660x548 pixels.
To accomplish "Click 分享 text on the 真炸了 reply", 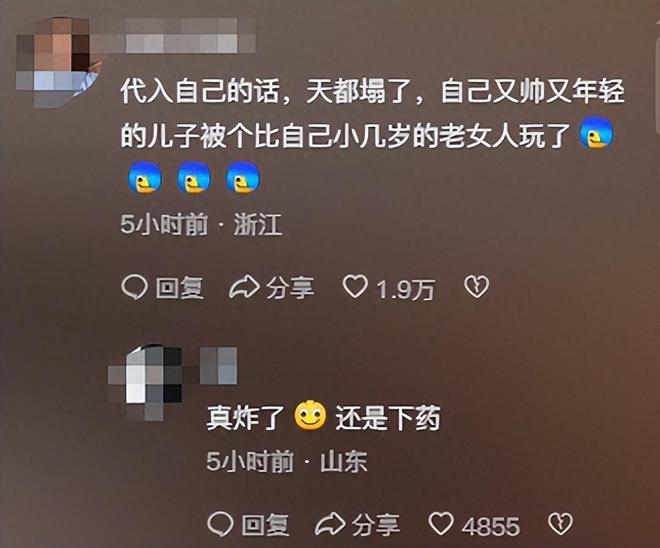I will tap(376, 525).
